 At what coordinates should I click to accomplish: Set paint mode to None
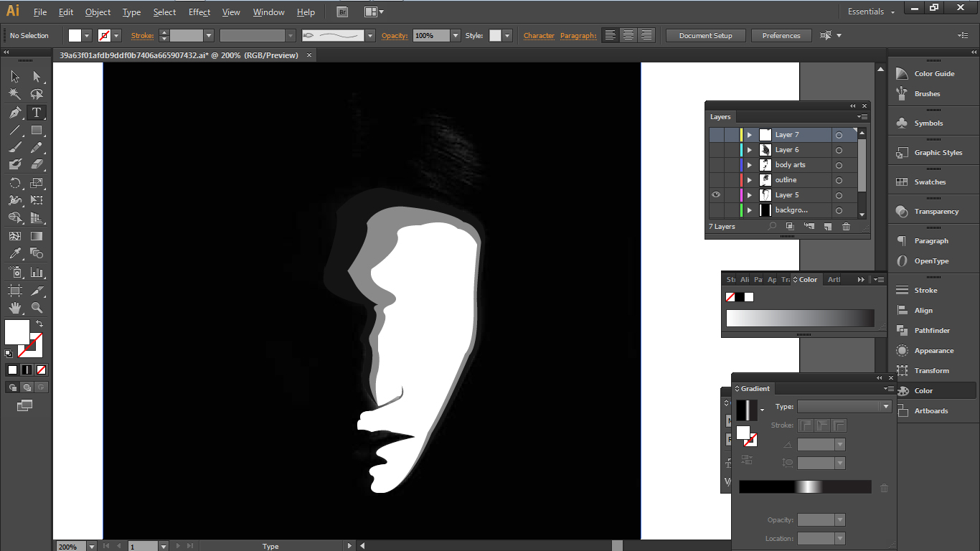point(41,370)
